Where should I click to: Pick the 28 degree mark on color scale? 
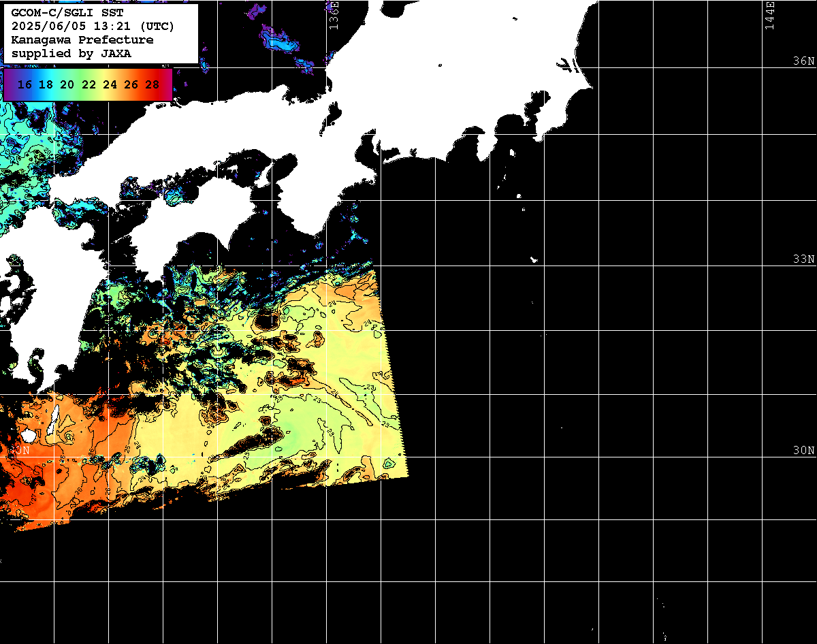click(153, 84)
